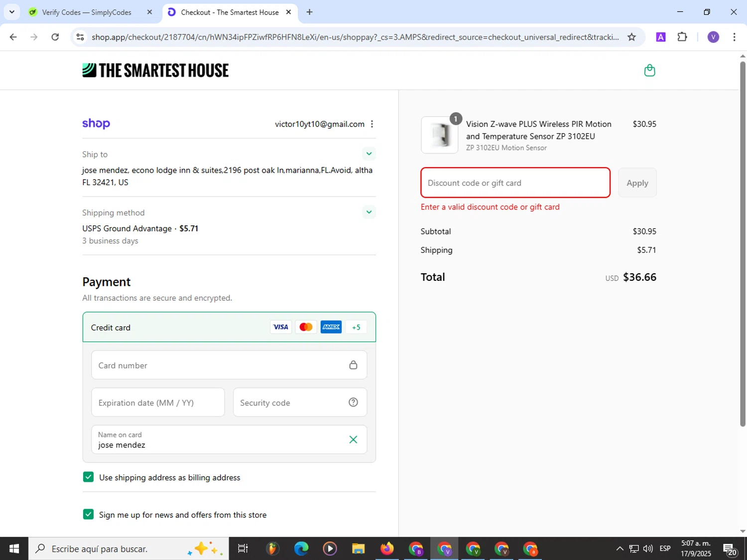This screenshot has width=747, height=560.
Task: Click the card number lock icon
Action: (353, 365)
